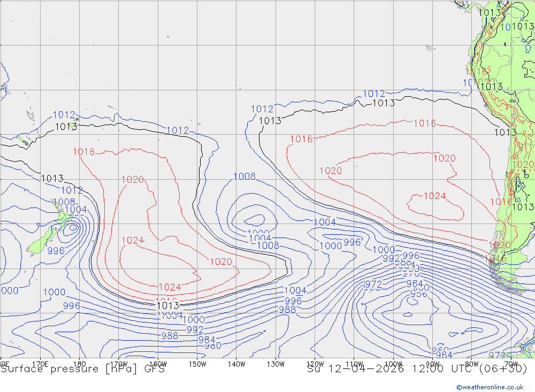
Task: Click the '130W' longitude label
Action: click(276, 364)
